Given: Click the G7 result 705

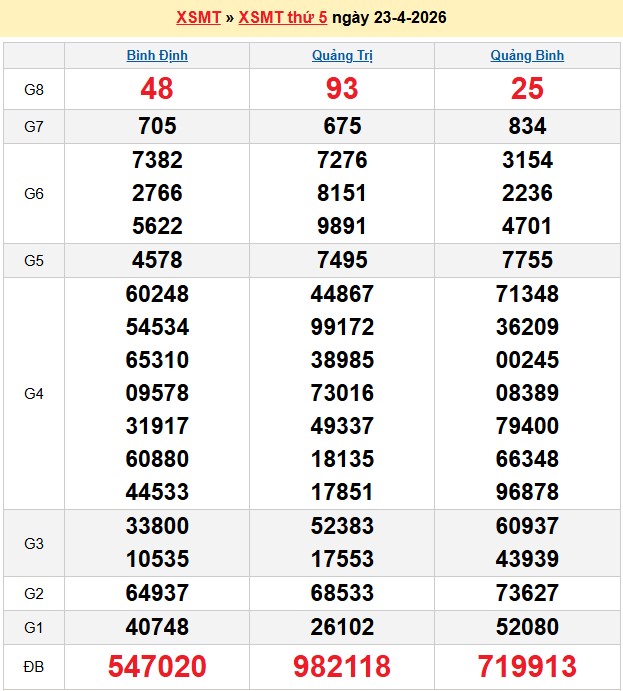Looking at the screenshot, I should coord(157,126).
